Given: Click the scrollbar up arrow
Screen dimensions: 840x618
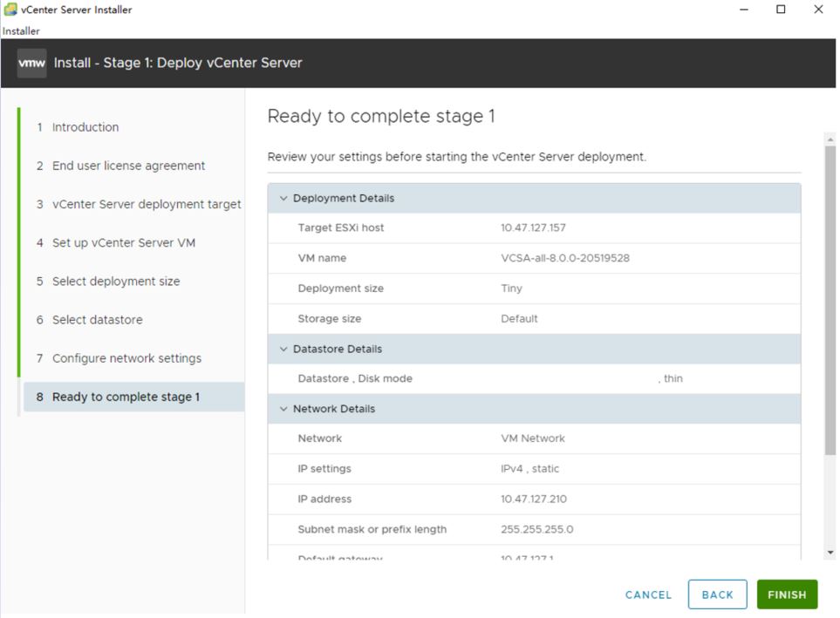Looking at the screenshot, I should [830, 139].
